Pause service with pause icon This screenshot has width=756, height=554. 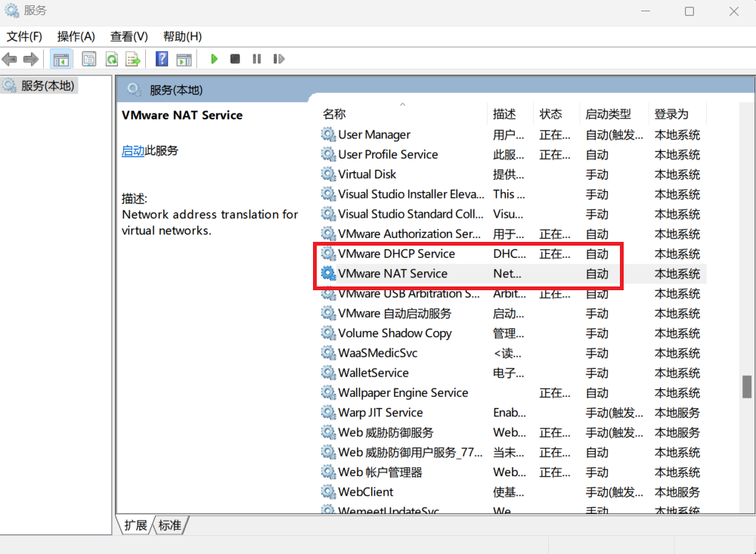pyautogui.click(x=256, y=59)
